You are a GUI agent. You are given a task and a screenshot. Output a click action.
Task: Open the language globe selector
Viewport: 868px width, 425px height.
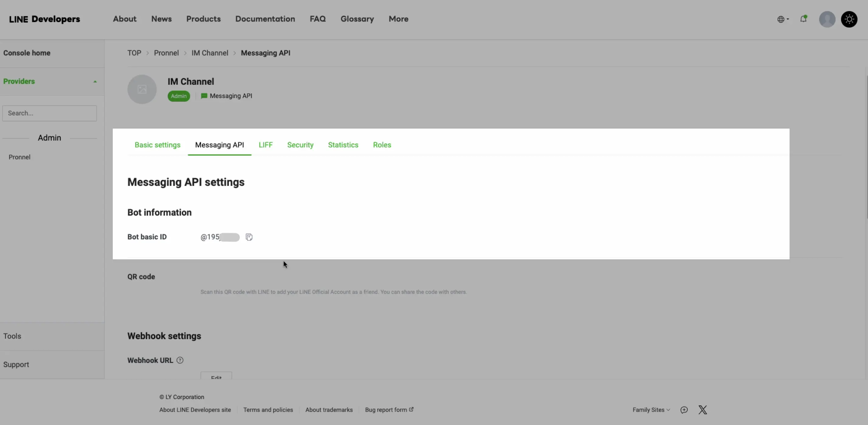coord(783,19)
